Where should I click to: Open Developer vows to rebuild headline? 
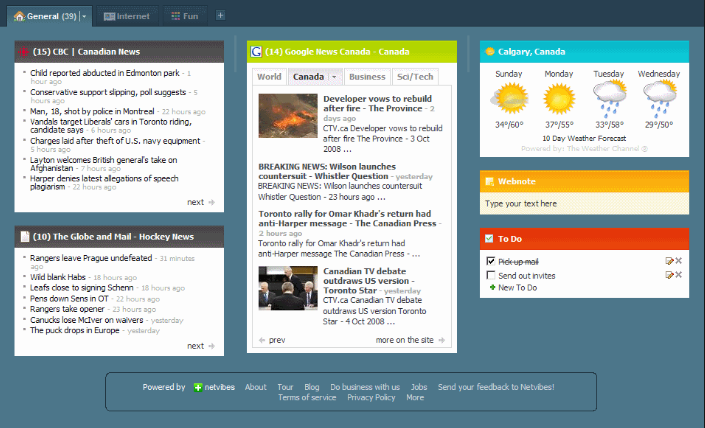point(377,103)
